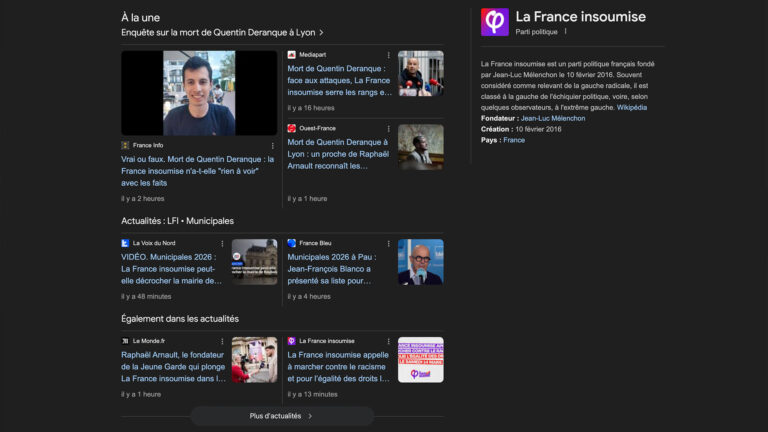Open the three-dot menu on the Ouest-France article

pos(389,128)
